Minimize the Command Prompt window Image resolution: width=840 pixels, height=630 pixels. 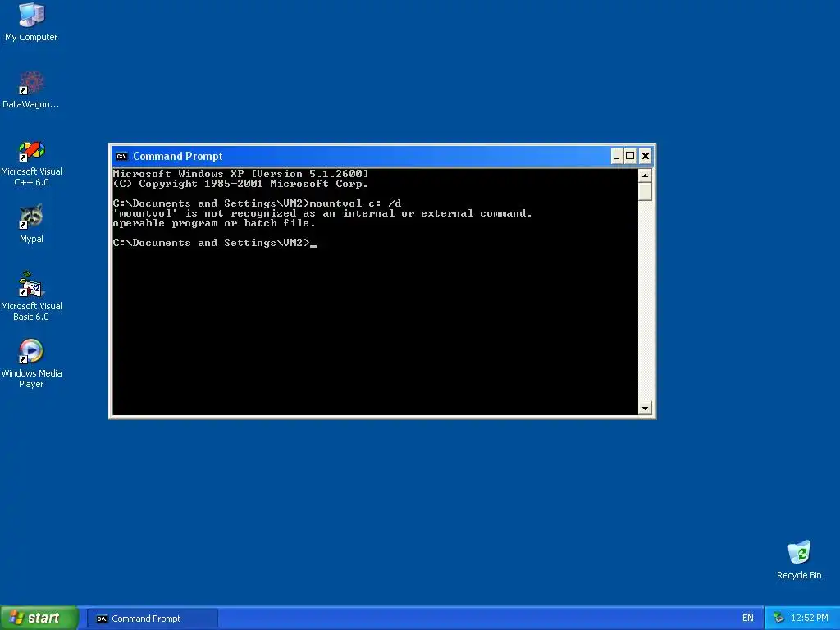click(x=617, y=157)
